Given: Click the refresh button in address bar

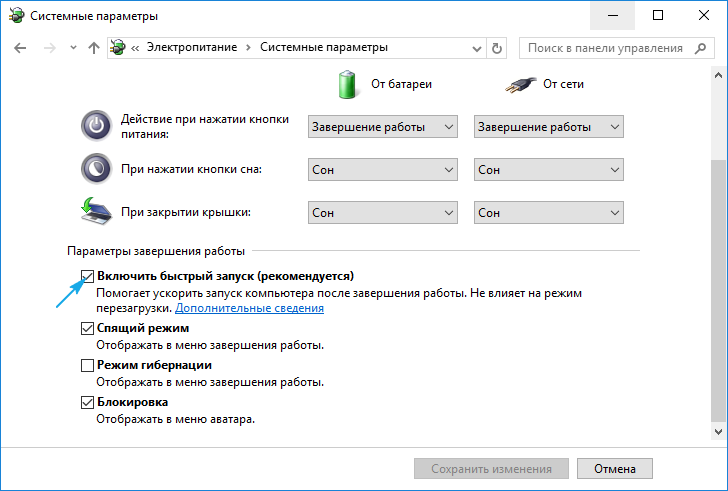Looking at the screenshot, I should pos(498,48).
